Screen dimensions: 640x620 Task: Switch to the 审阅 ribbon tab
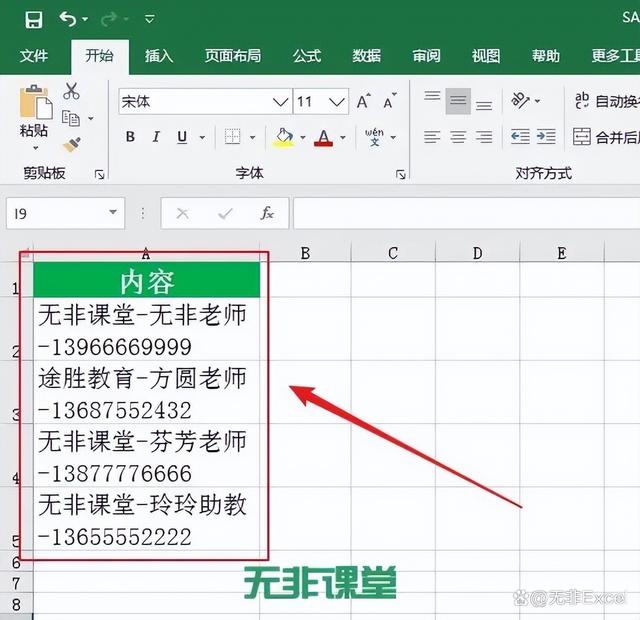point(426,56)
